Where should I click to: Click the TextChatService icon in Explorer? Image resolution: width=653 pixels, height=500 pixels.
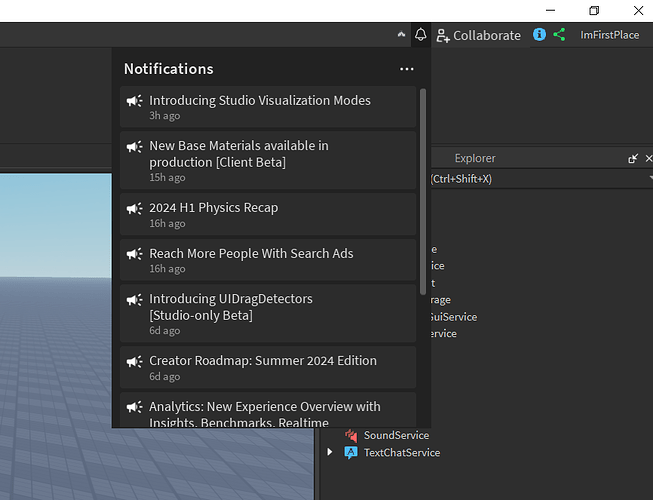351,453
